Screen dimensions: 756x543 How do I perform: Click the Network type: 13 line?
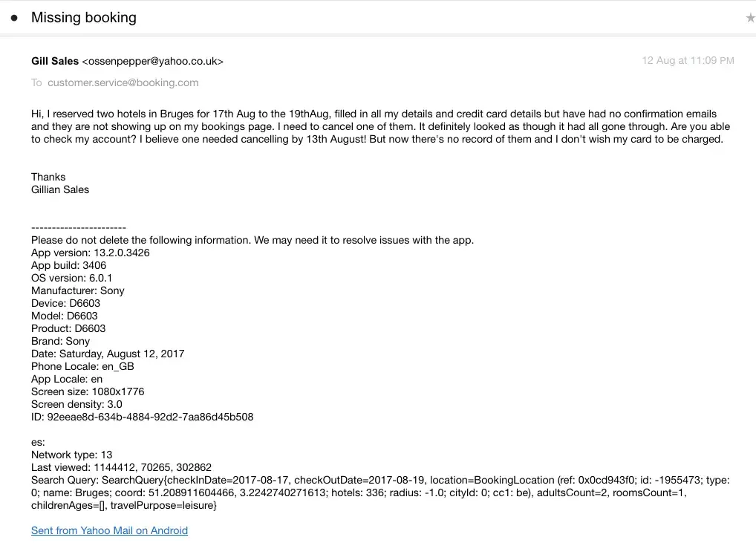(x=72, y=455)
